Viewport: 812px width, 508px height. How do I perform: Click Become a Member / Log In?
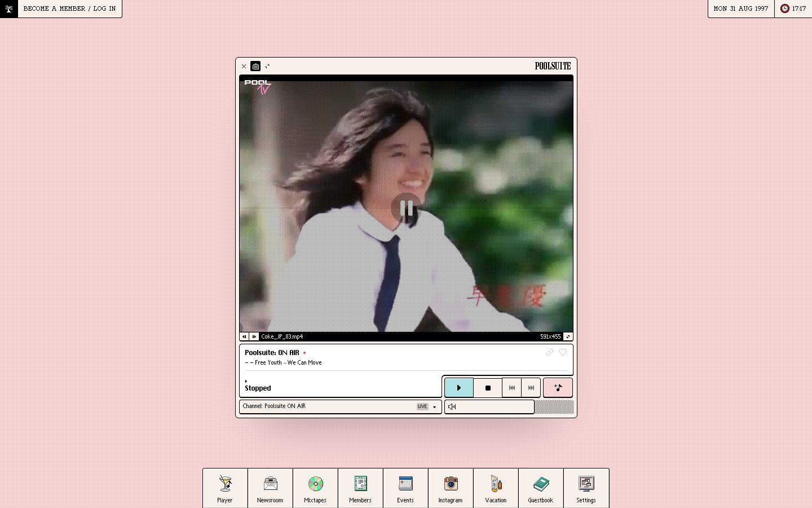point(70,8)
